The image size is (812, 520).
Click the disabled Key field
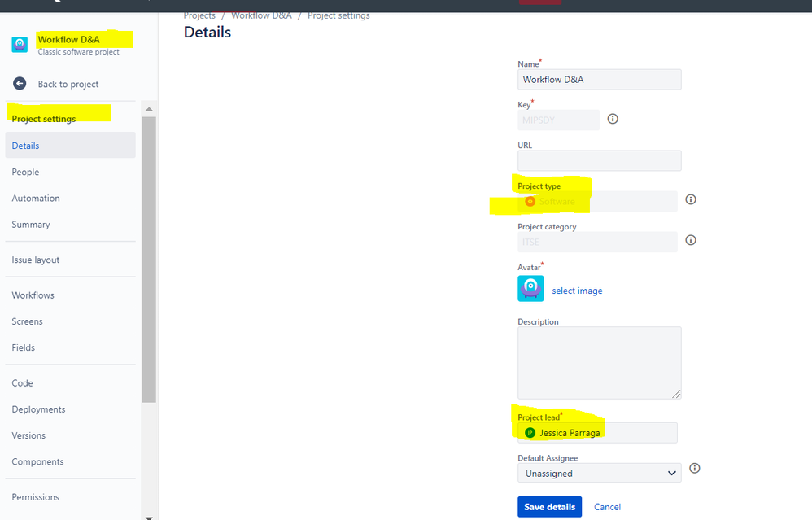click(558, 120)
